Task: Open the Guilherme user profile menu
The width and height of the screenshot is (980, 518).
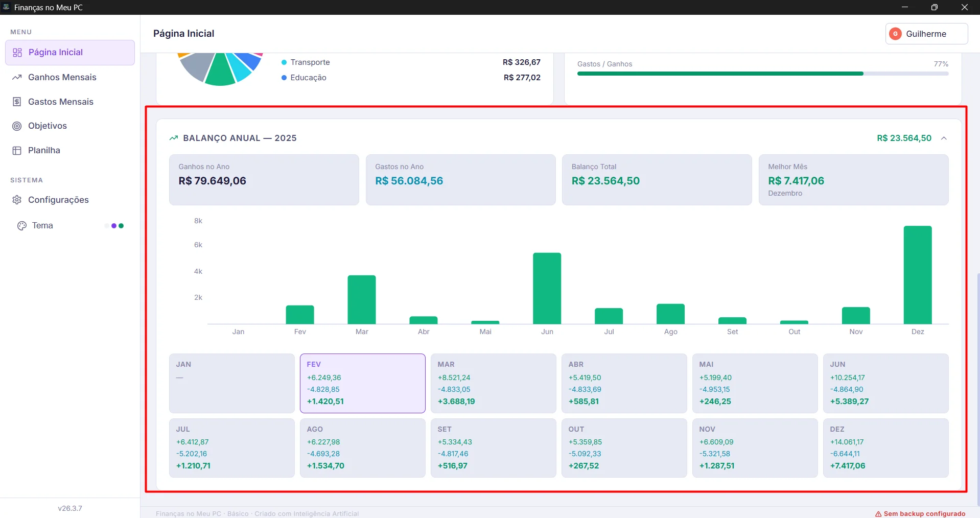Action: coord(926,34)
